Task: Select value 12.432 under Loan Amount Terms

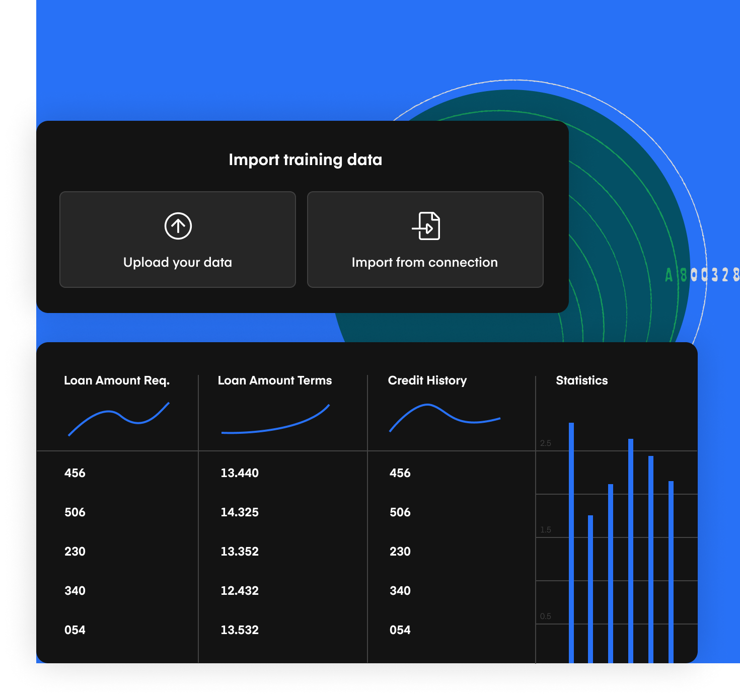Action: 240,591
